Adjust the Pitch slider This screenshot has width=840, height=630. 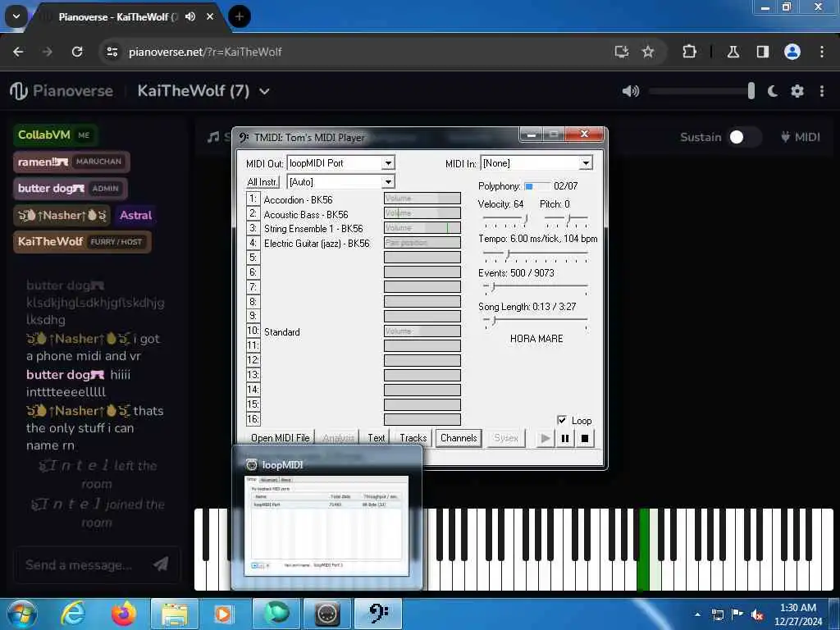pyautogui.click(x=566, y=219)
